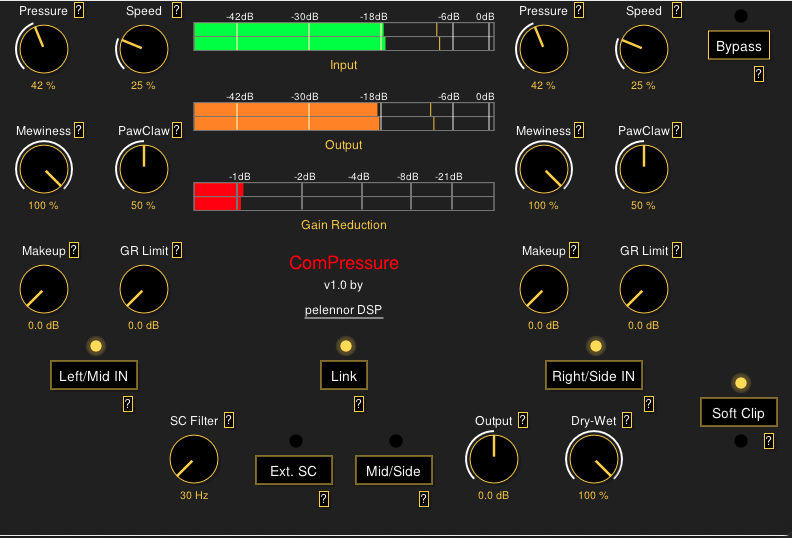Toggle the Bypass button
The image size is (792, 538).
click(738, 46)
